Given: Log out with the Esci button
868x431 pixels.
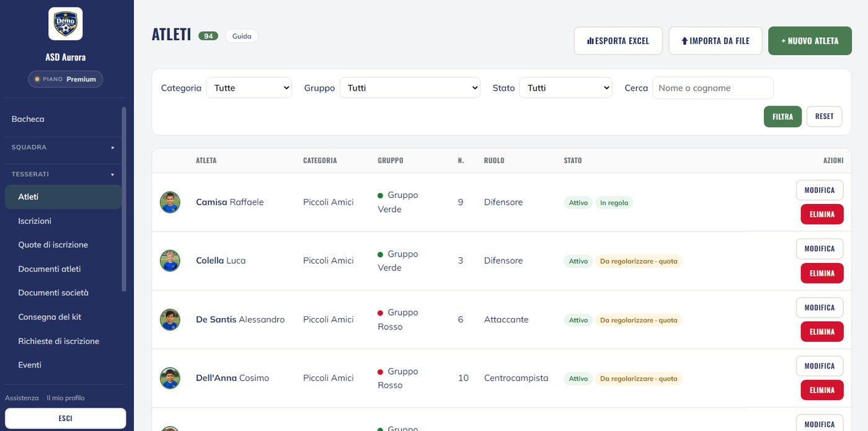Looking at the screenshot, I should (66, 419).
